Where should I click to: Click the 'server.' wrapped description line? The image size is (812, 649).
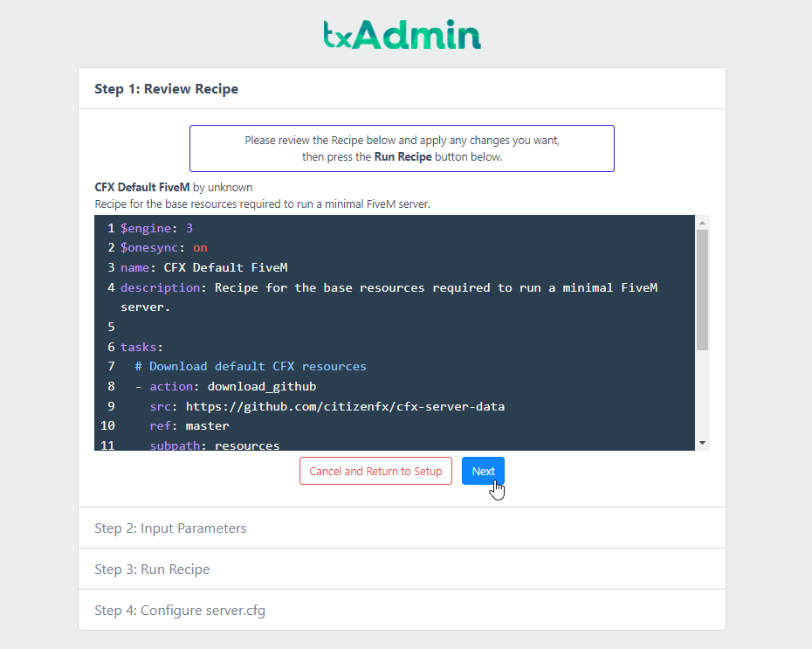pos(146,307)
